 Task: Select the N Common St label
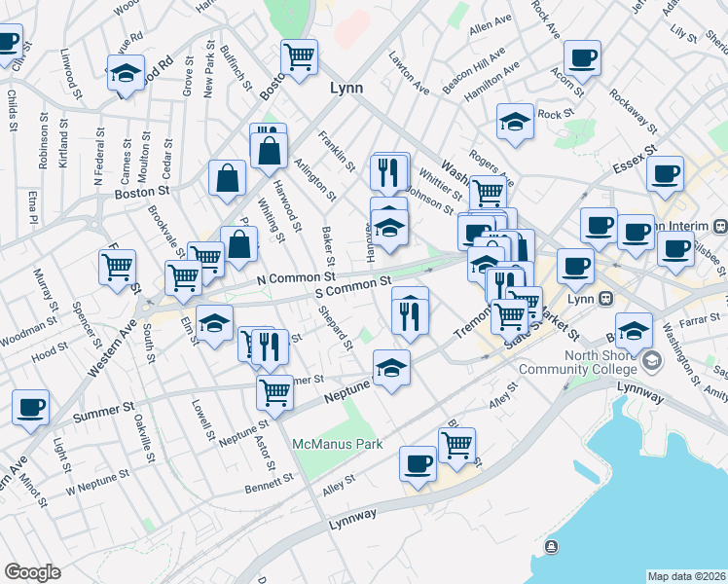(296, 278)
